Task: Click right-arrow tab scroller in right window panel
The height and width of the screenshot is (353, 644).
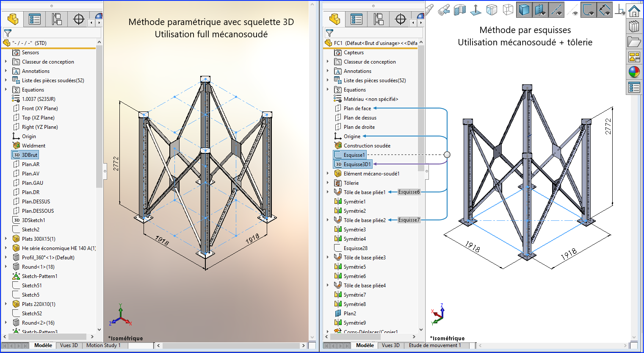Action: point(420,22)
